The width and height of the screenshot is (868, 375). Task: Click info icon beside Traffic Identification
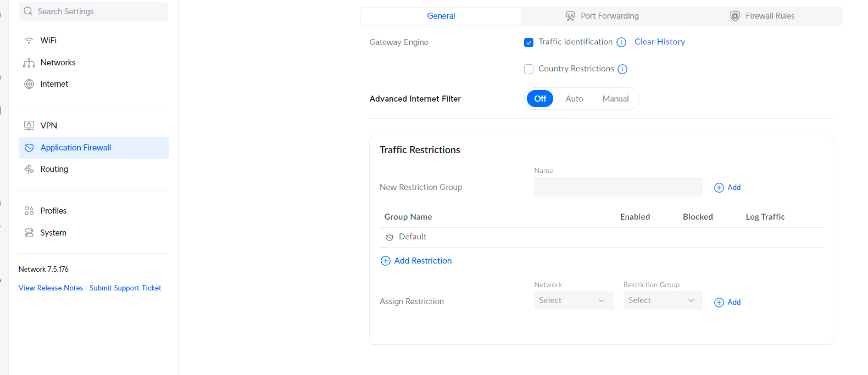click(x=621, y=42)
